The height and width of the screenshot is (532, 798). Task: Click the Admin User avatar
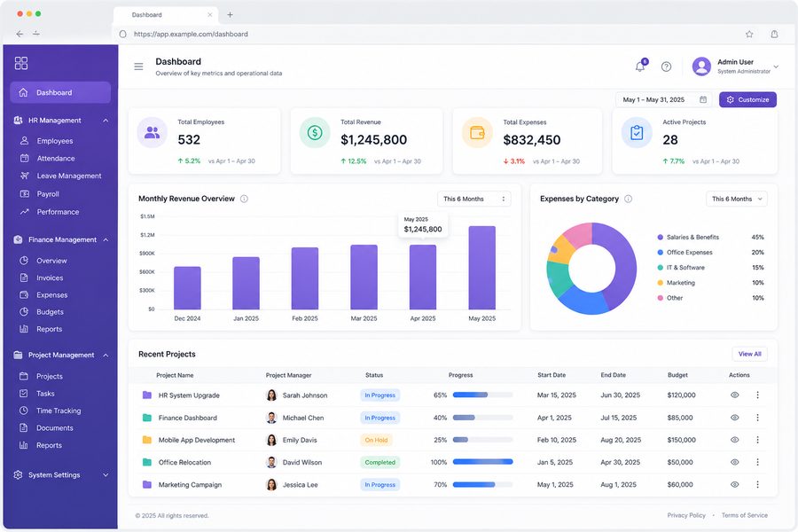coord(701,66)
